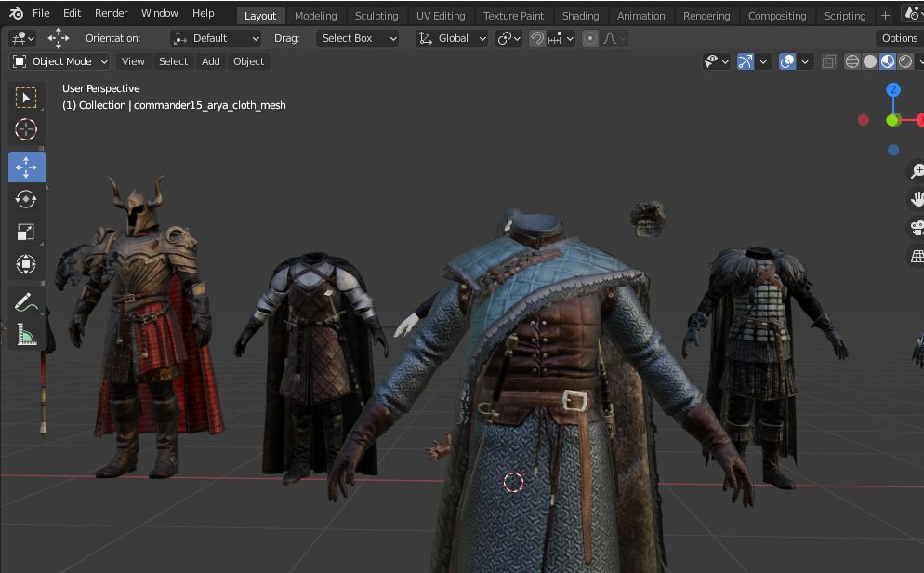Open the Edit menu
Screen dimensions: 924x573
point(72,13)
